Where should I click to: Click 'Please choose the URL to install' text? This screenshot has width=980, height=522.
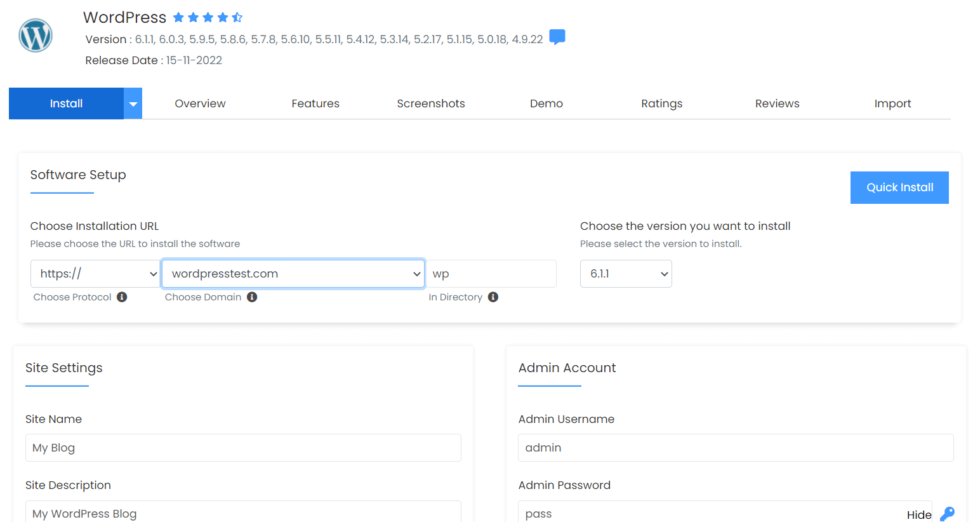[x=135, y=244]
